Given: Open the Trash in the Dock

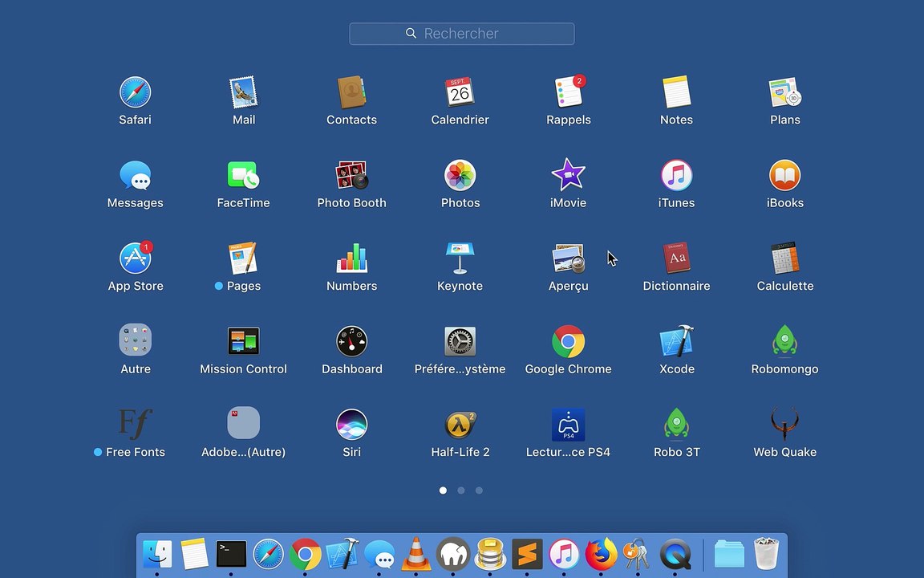Looking at the screenshot, I should tap(766, 553).
